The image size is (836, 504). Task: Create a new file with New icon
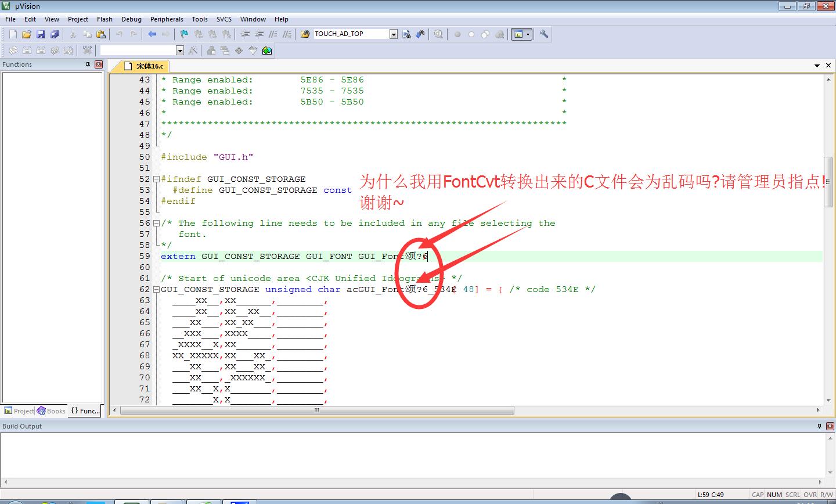pyautogui.click(x=13, y=34)
